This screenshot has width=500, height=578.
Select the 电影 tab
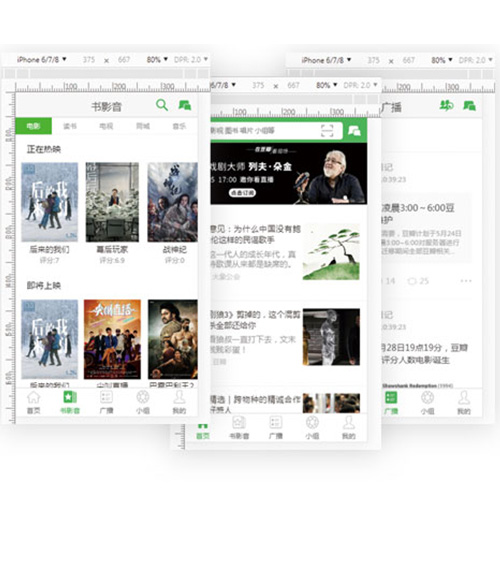34,126
